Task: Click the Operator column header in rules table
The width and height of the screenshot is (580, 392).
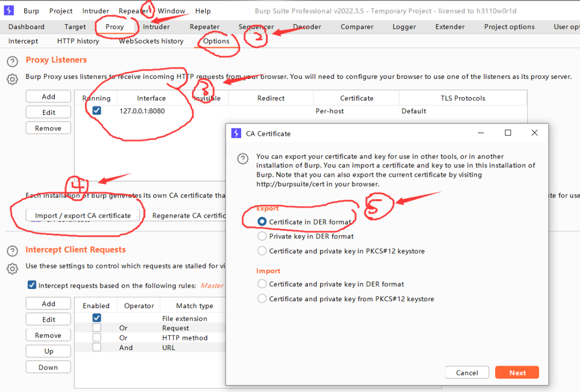Action: tap(139, 306)
